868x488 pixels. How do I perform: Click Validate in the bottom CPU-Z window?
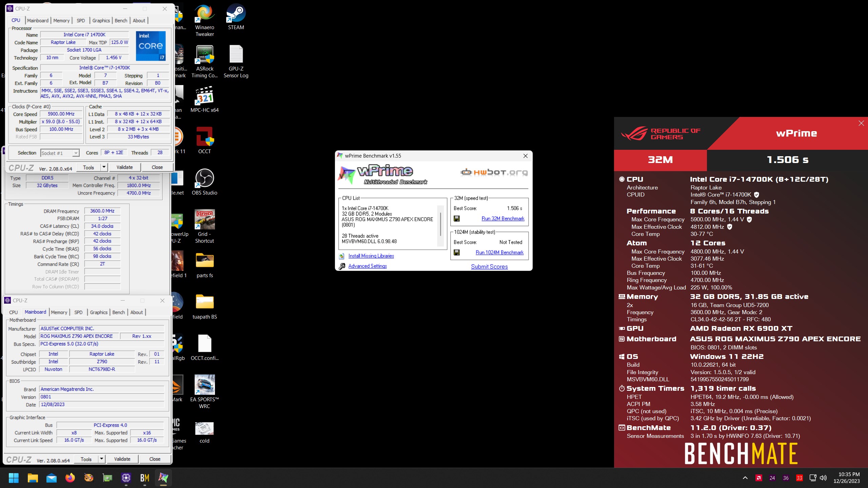[x=122, y=459]
